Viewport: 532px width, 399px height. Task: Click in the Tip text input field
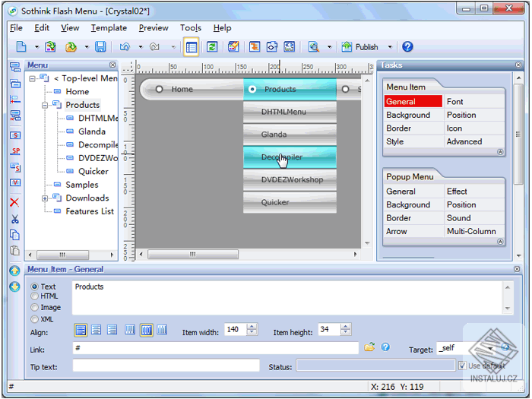[165, 366]
